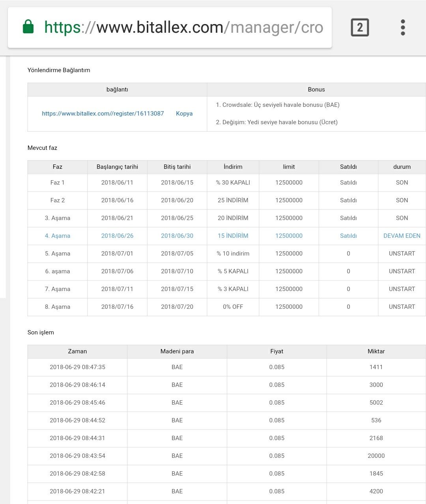The width and height of the screenshot is (426, 504).
Task: Select the amount 536 cell
Action: pyautogui.click(x=376, y=420)
